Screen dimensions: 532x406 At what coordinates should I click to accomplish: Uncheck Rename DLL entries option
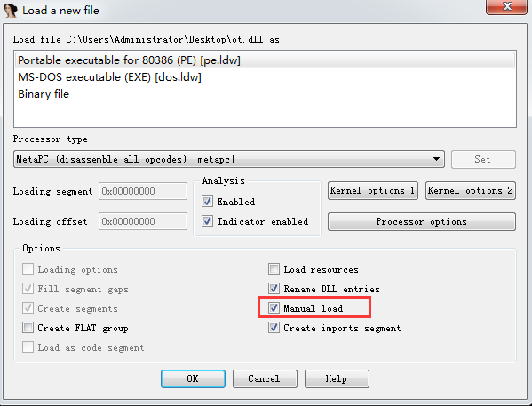pyautogui.click(x=274, y=289)
